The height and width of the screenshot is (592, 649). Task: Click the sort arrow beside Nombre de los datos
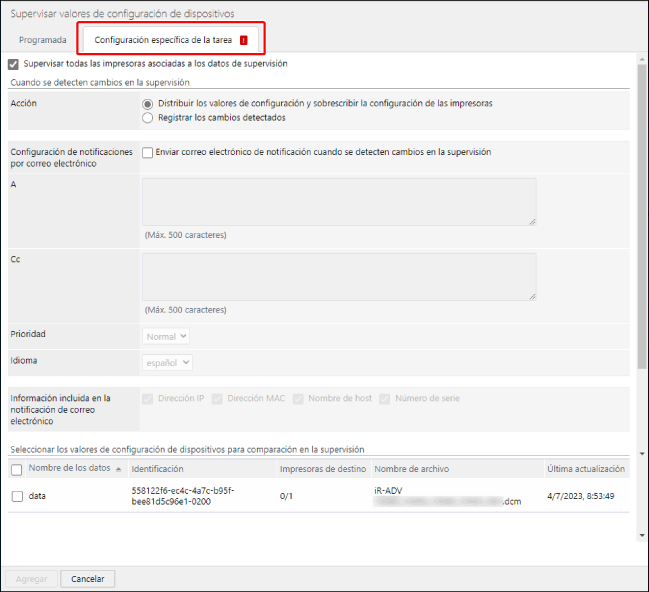coord(120,469)
